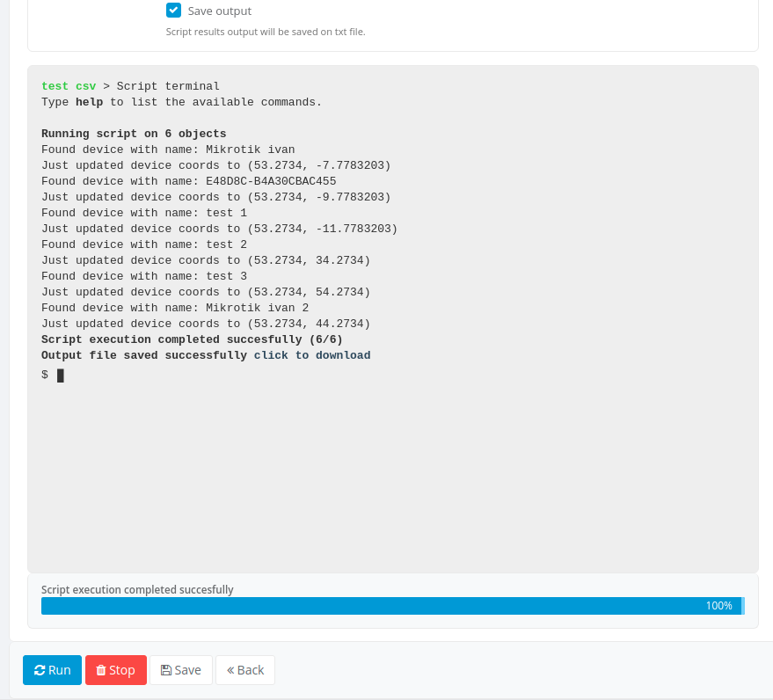
Task: Click the green 'test csv' terminal title
Action: (x=69, y=86)
